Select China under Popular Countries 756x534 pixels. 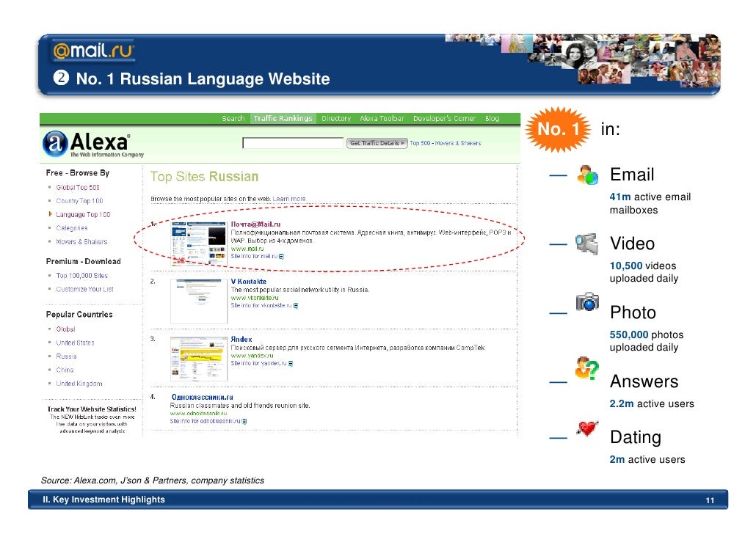pos(65,370)
